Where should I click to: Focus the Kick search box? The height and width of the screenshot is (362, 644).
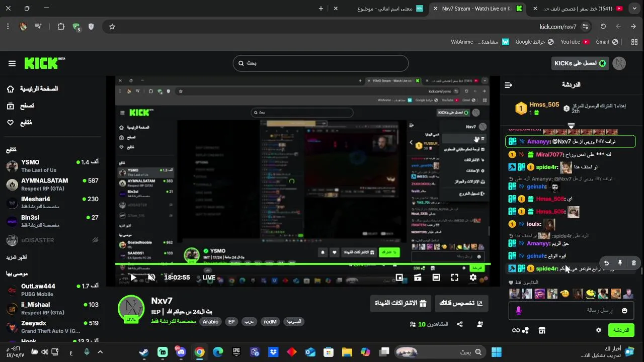coord(320,63)
